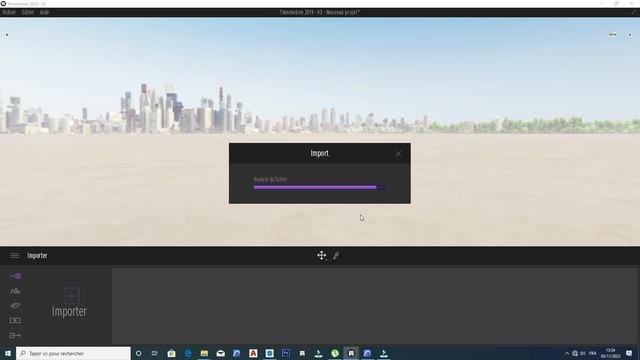Screen dimensions: 640x360
Task: Close the Import dialog
Action: click(x=398, y=154)
